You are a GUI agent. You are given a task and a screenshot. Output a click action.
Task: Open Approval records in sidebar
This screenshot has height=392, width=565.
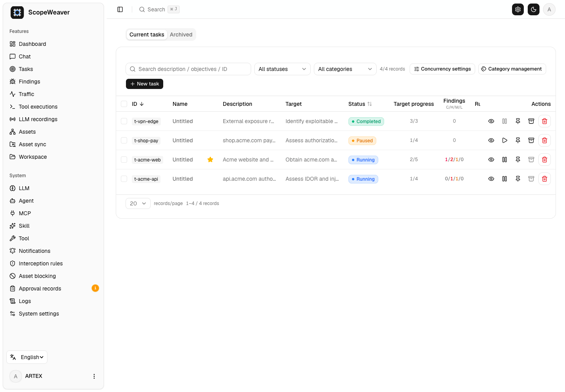[x=53, y=289]
